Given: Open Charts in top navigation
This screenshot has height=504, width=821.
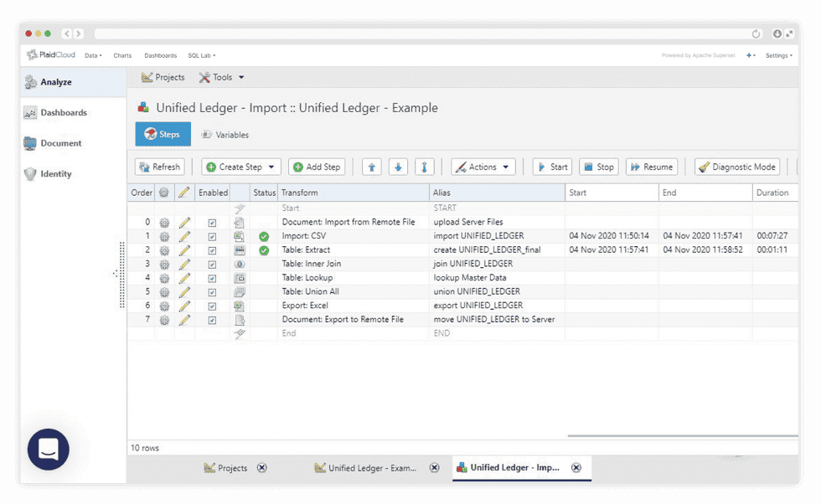Looking at the screenshot, I should (x=122, y=55).
